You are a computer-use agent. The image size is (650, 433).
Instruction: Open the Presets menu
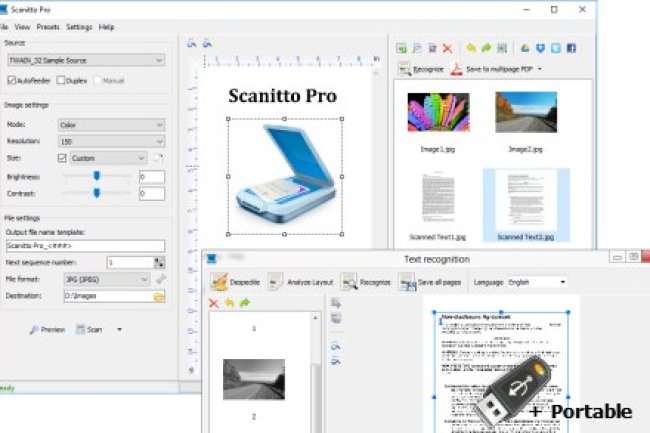pyautogui.click(x=48, y=27)
